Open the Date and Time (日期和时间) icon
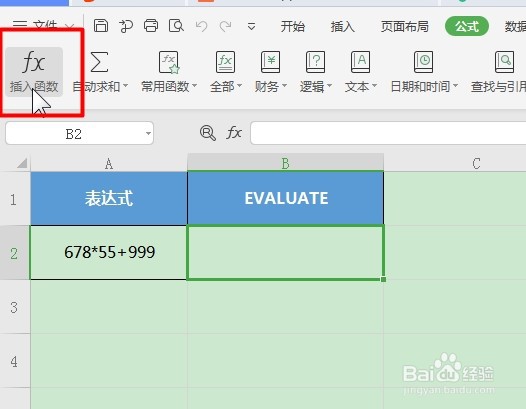526x409 pixels. (x=423, y=62)
